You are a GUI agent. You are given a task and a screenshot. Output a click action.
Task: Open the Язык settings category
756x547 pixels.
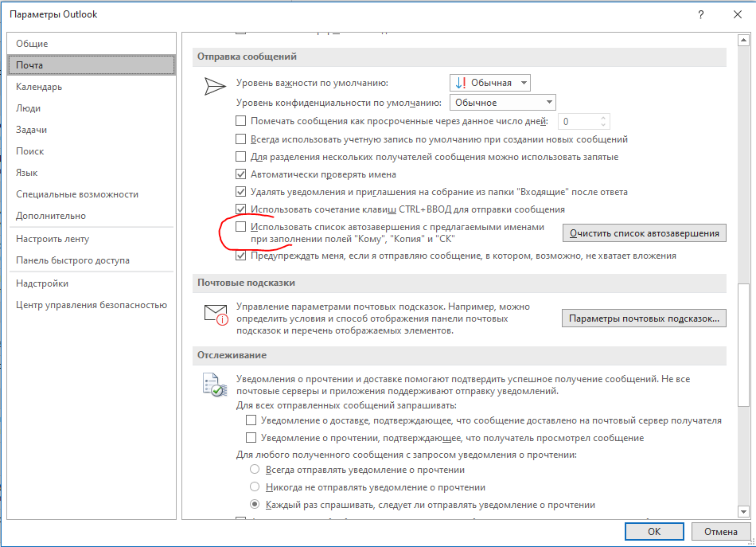92,173
